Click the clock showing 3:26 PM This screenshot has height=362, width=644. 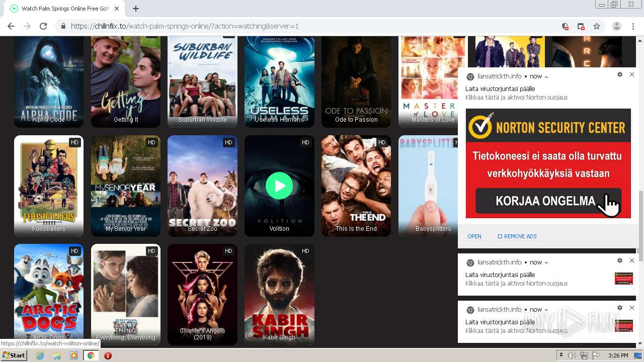[618, 355]
